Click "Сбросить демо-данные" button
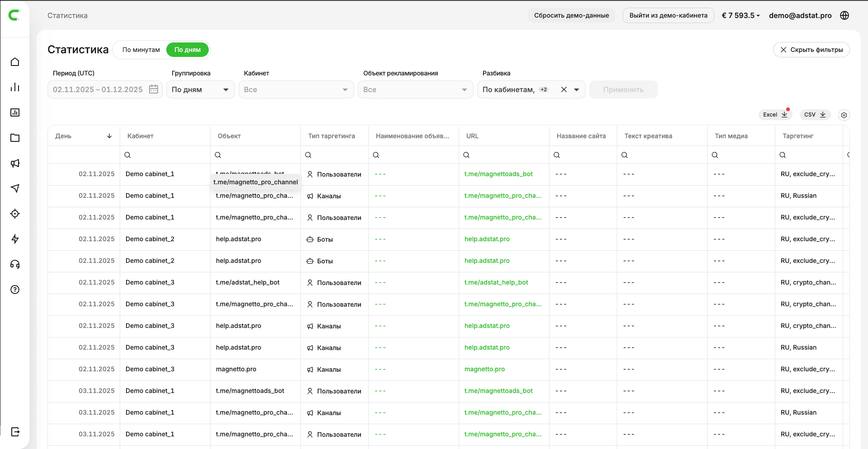 [571, 15]
